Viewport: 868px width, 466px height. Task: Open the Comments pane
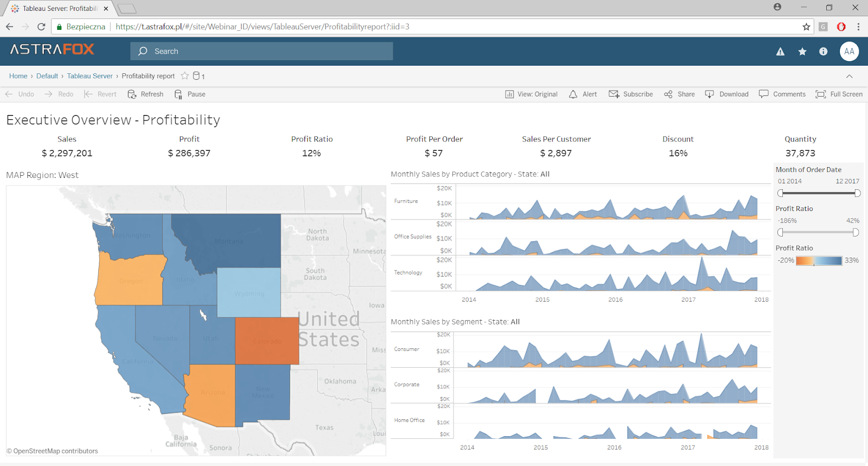pos(782,94)
